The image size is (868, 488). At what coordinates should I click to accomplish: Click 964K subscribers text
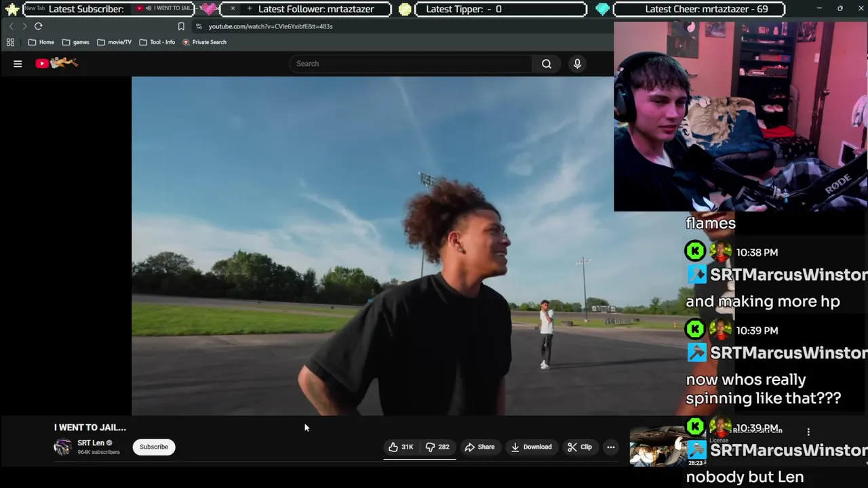(98, 452)
